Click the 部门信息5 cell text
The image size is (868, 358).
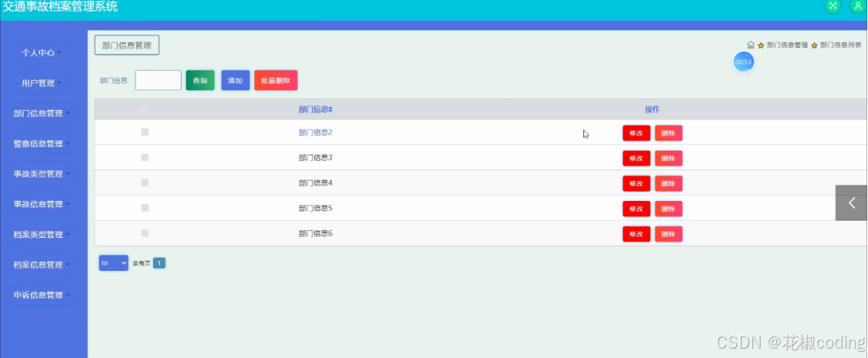click(315, 208)
